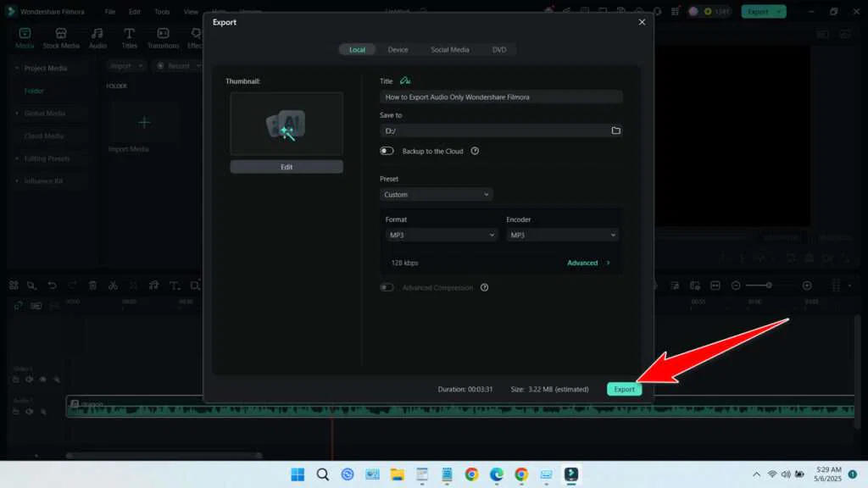Open the Preset dropdown showing Custom

coord(436,194)
